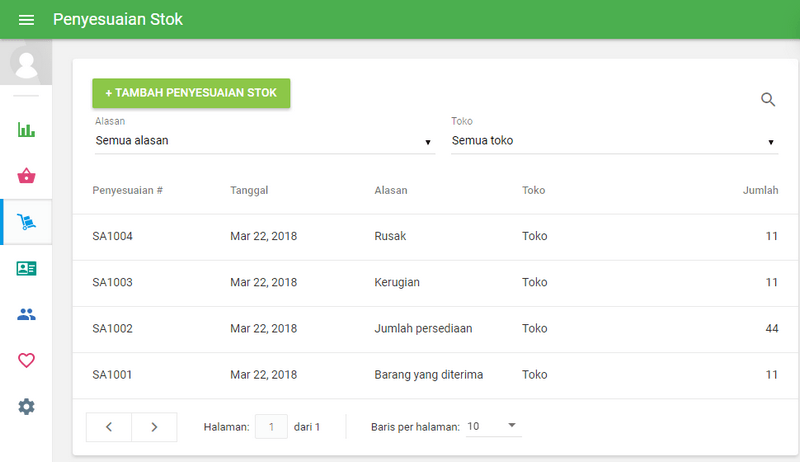Click the Halaman page number field
The width and height of the screenshot is (800, 462).
tap(271, 427)
